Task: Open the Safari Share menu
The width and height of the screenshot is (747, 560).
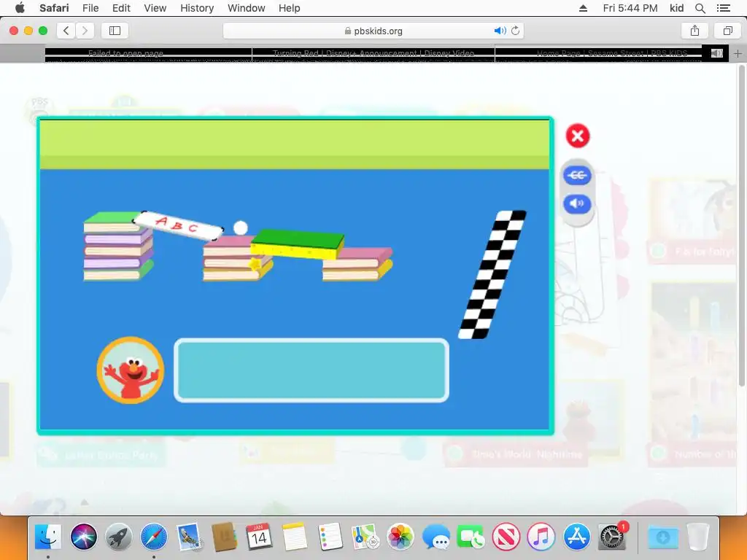Action: tap(694, 31)
